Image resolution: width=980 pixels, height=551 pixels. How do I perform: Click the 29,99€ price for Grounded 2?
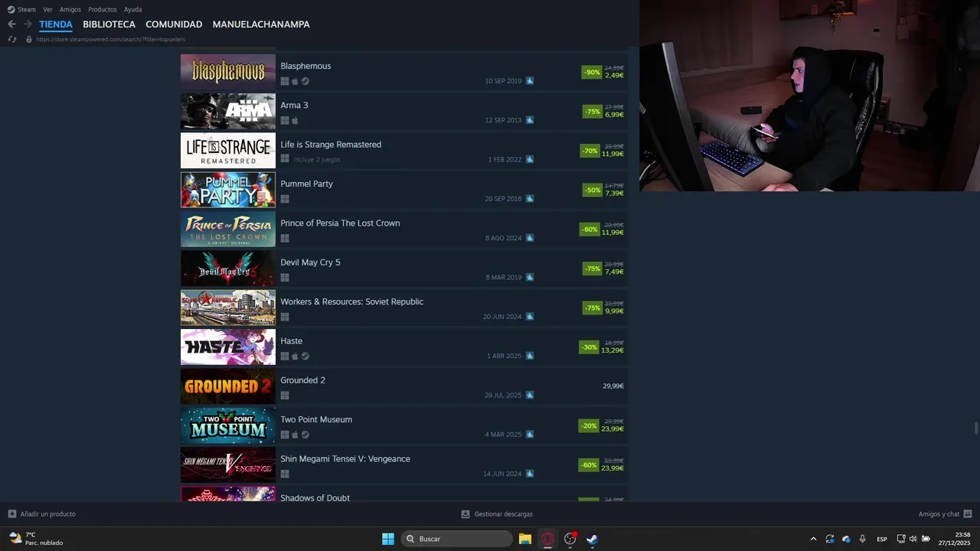(612, 386)
